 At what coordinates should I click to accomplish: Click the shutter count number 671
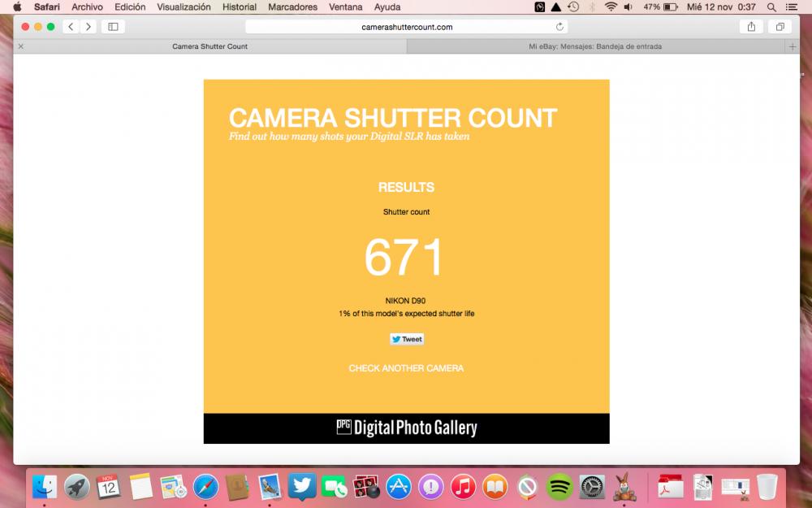tap(404, 257)
